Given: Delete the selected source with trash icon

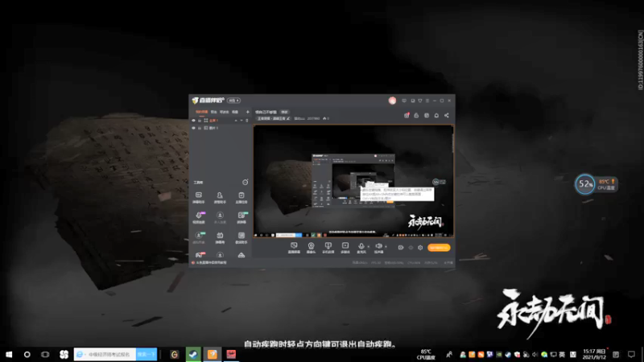Looking at the screenshot, I should 247,121.
